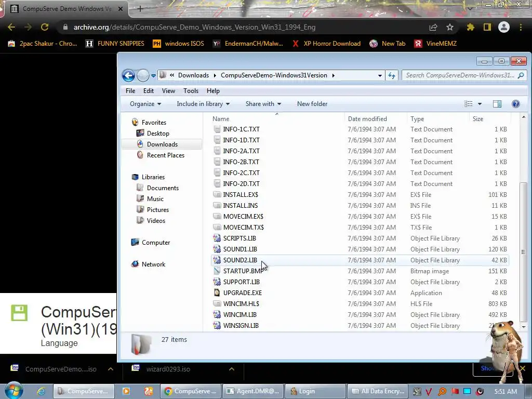Viewport: 532px width, 399px height.
Task: Toggle the preview pane icon
Action: pos(497,104)
